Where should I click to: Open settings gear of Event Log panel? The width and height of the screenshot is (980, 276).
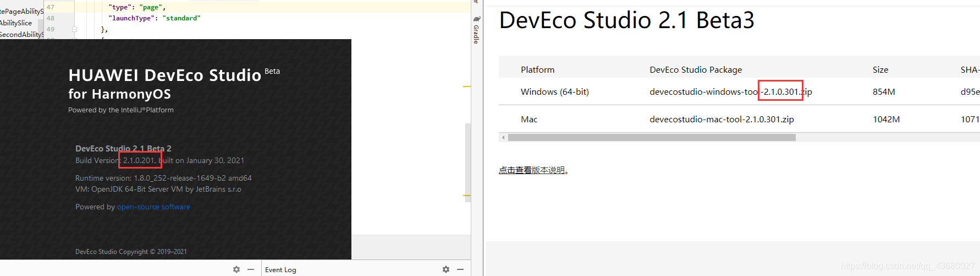coord(446,269)
